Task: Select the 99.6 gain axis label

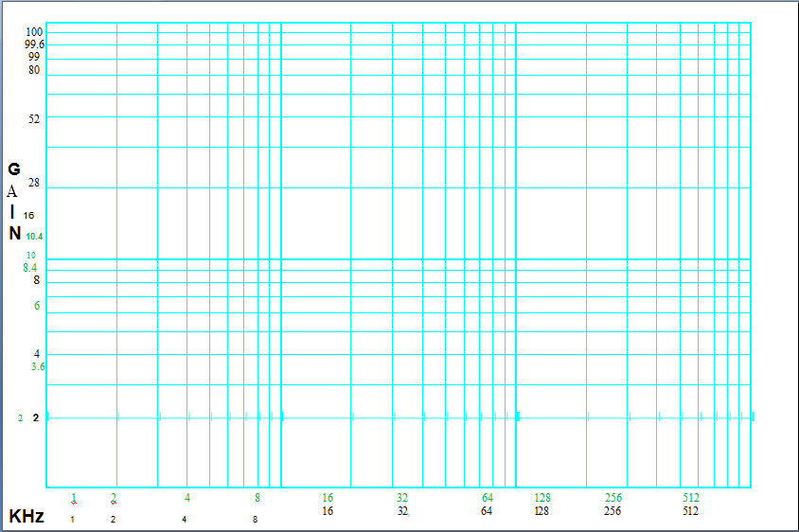Action: pyautogui.click(x=34, y=44)
